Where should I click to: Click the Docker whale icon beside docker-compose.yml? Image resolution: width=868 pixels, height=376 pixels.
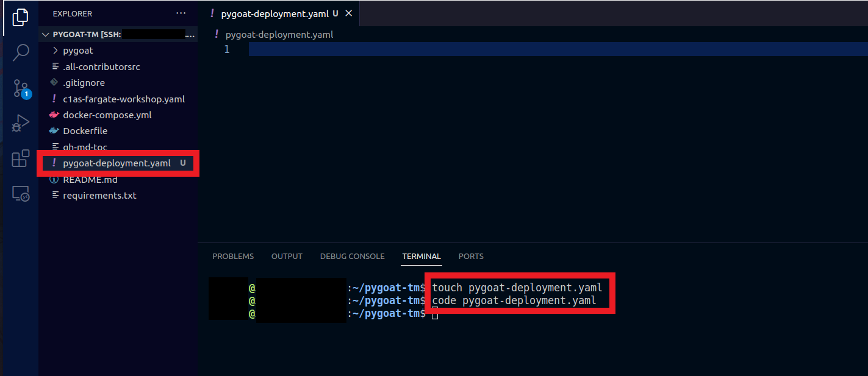click(x=55, y=115)
